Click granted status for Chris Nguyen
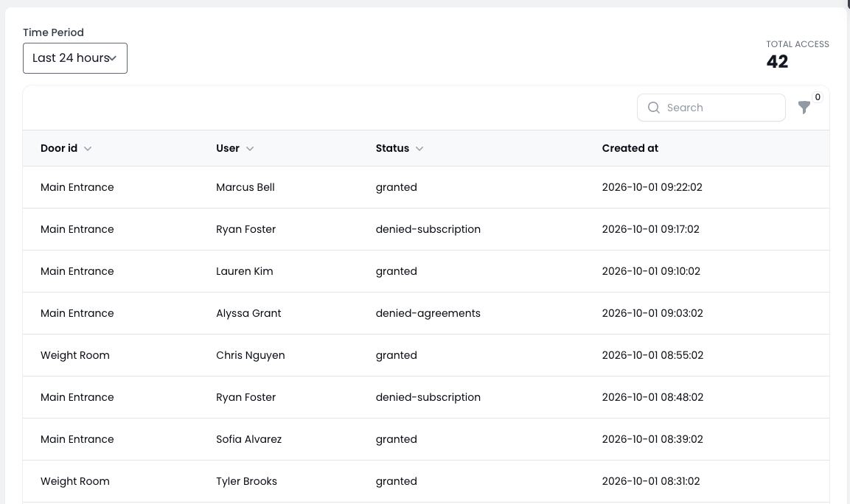This screenshot has width=850, height=504. coord(397,355)
